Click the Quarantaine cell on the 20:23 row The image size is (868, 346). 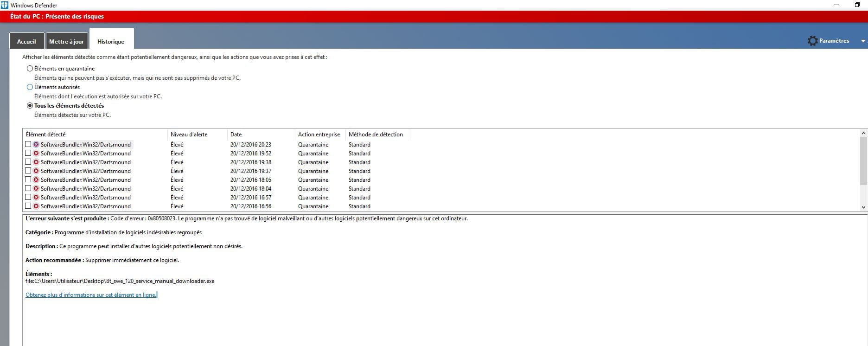[313, 145]
